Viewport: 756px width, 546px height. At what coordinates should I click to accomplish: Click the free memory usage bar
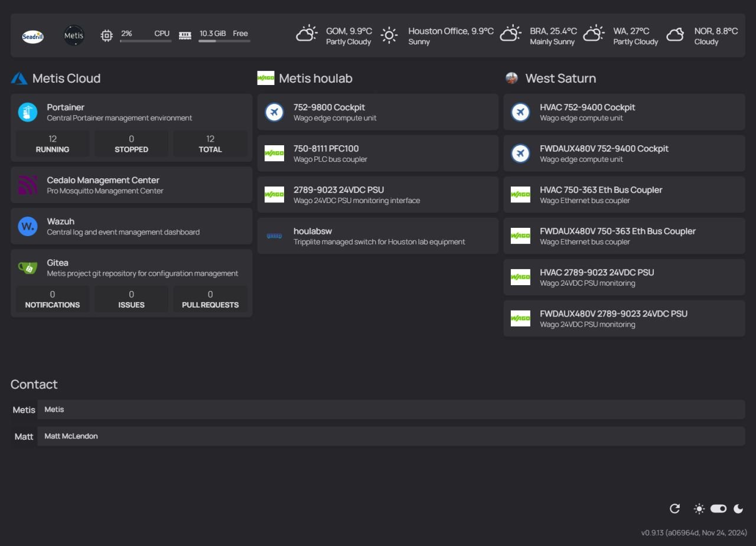click(x=224, y=41)
